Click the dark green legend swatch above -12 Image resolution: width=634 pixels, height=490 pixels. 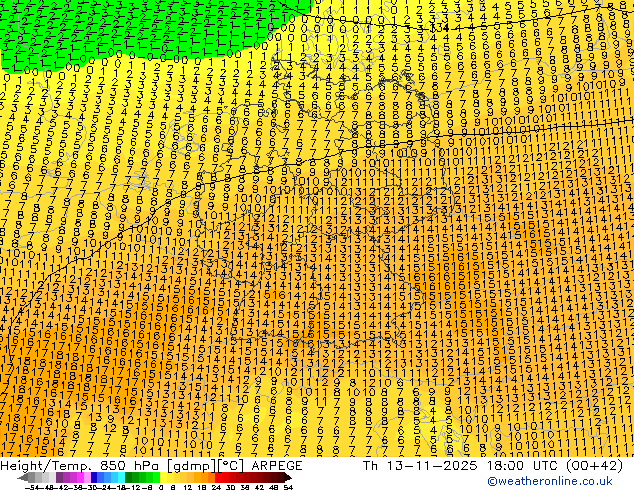pyautogui.click(x=129, y=477)
